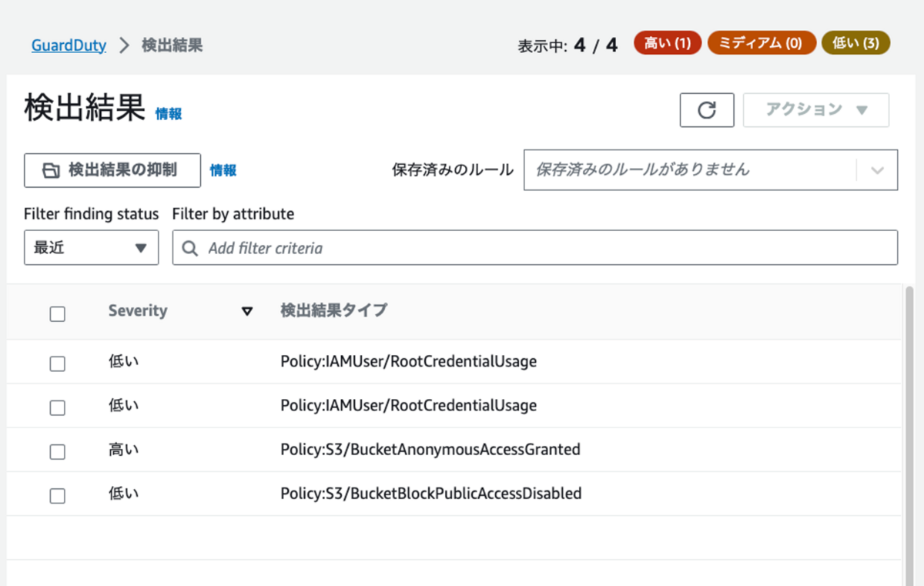Image resolution: width=924 pixels, height=586 pixels.
Task: Sort by 検出結果タイプ column header
Action: coord(333,311)
